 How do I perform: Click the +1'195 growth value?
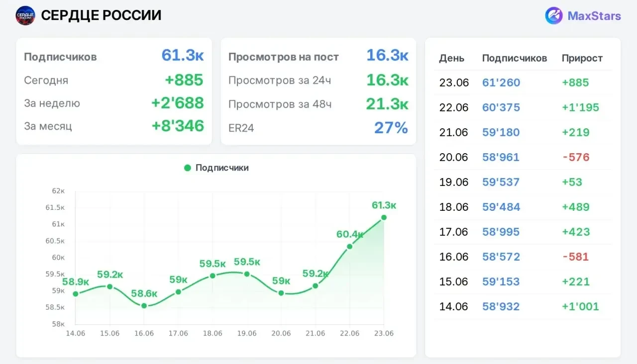tap(581, 107)
